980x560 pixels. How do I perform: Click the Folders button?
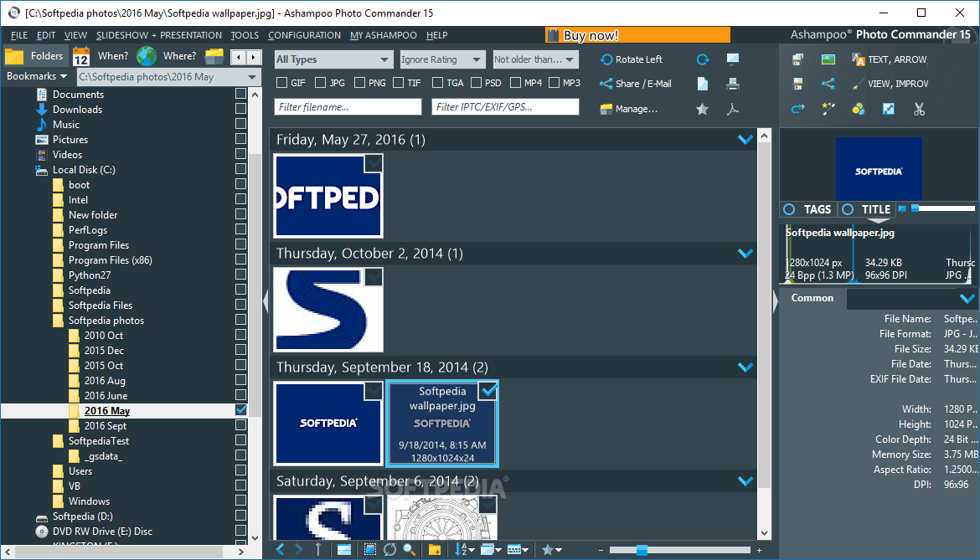point(34,56)
